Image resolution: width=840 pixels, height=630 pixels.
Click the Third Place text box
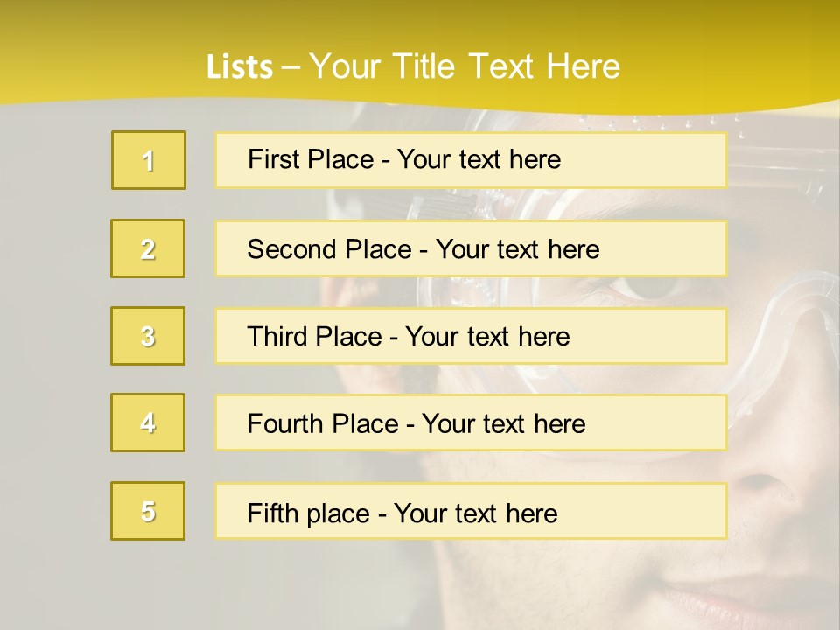tap(471, 336)
